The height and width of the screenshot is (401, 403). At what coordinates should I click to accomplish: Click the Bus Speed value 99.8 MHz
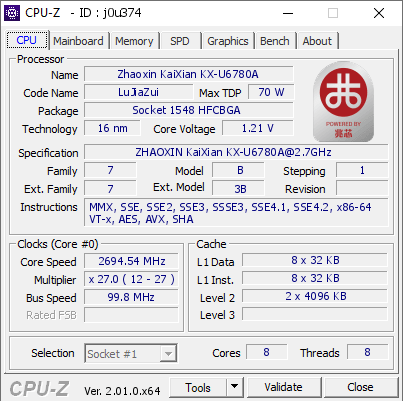131,297
